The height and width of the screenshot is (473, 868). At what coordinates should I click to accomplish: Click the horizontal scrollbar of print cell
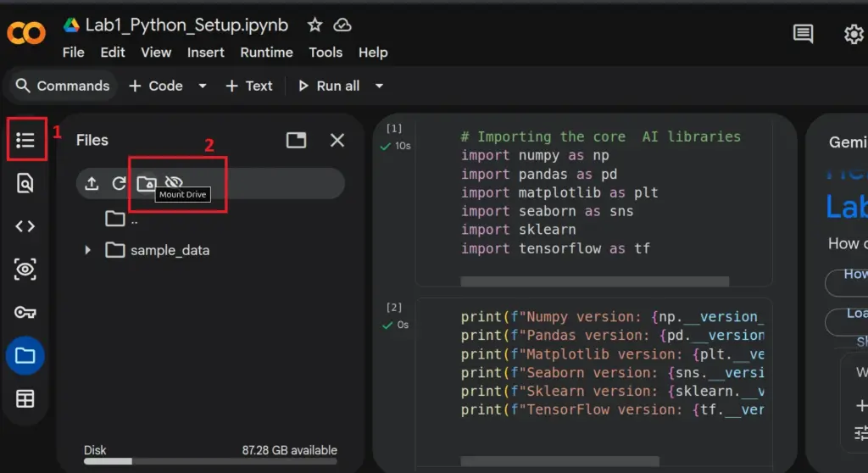(559, 461)
